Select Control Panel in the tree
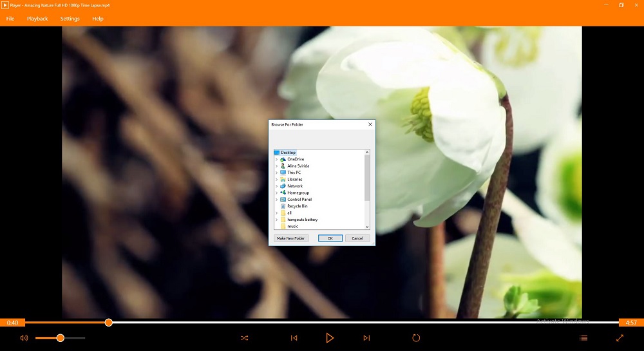The height and width of the screenshot is (351, 644). point(299,200)
